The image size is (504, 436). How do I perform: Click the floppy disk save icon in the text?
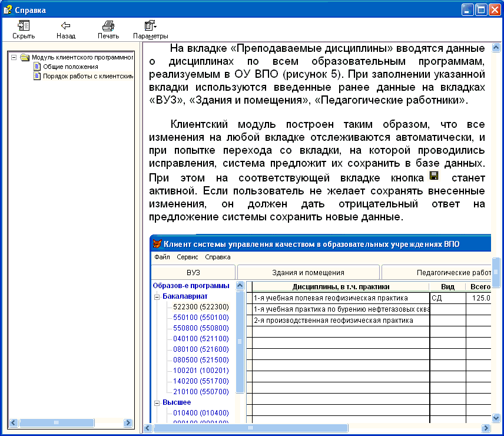click(434, 176)
